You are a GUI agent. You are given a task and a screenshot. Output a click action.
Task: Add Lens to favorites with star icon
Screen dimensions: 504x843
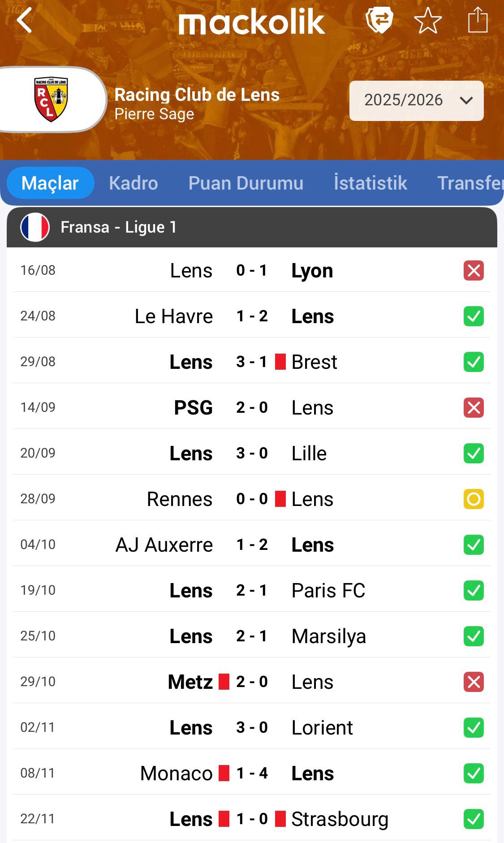point(428,21)
